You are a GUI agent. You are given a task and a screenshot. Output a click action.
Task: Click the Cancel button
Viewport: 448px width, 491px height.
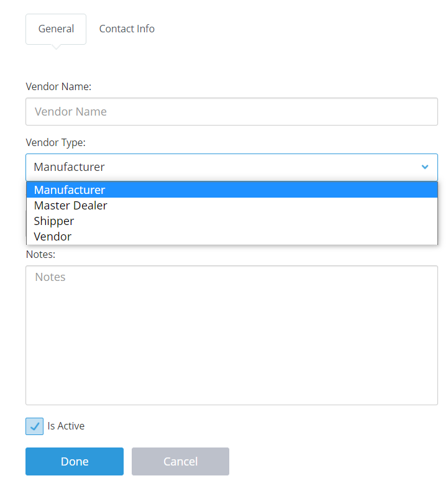click(180, 461)
